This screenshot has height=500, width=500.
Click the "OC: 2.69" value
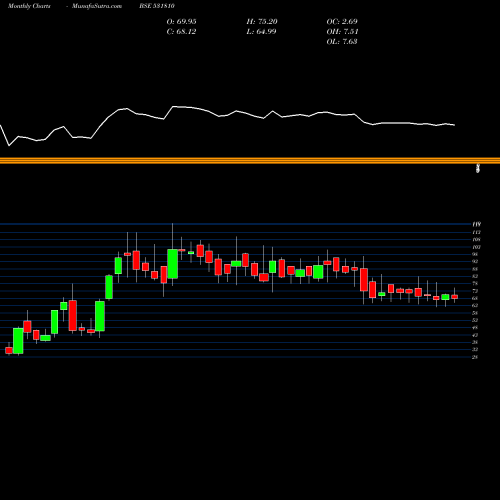coord(342,22)
